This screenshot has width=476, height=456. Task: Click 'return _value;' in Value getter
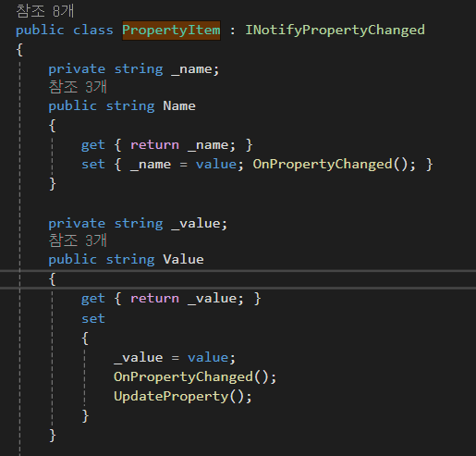click(187, 299)
